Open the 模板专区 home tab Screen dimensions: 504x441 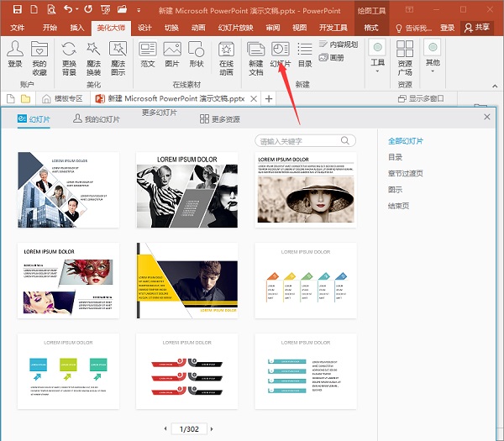(x=62, y=98)
